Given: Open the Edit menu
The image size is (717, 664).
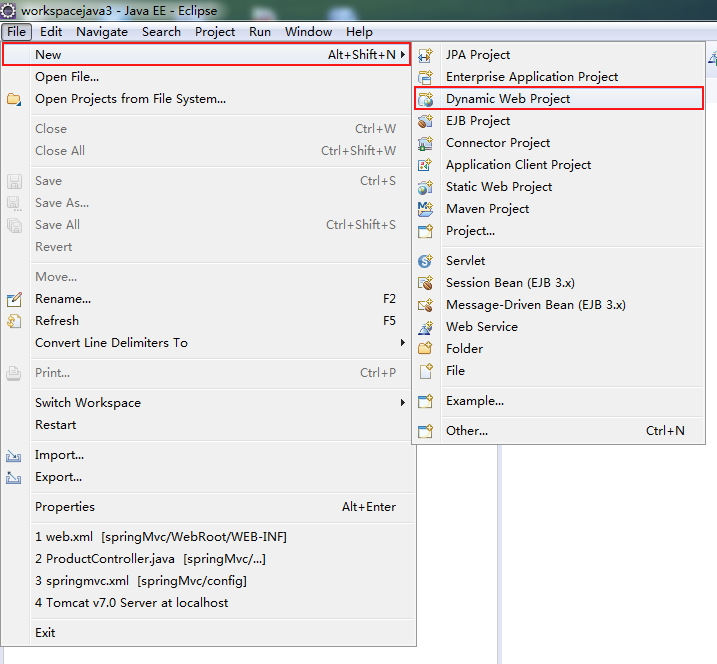Looking at the screenshot, I should point(51,32).
